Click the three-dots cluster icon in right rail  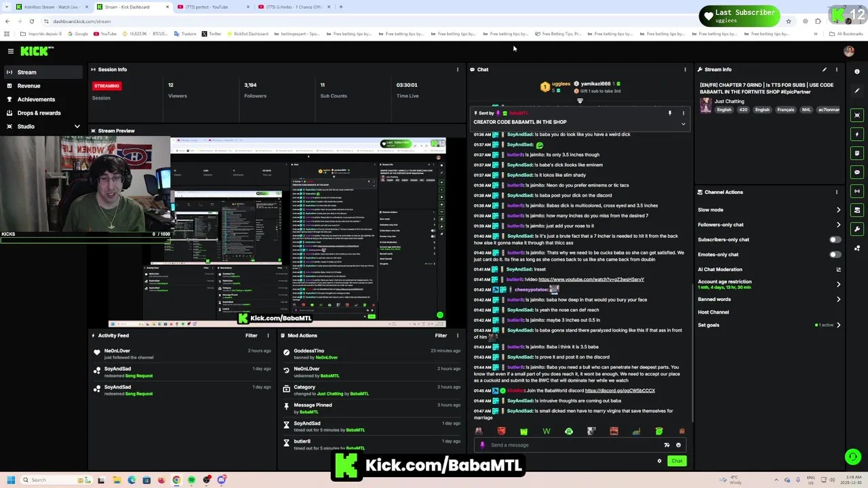857,248
